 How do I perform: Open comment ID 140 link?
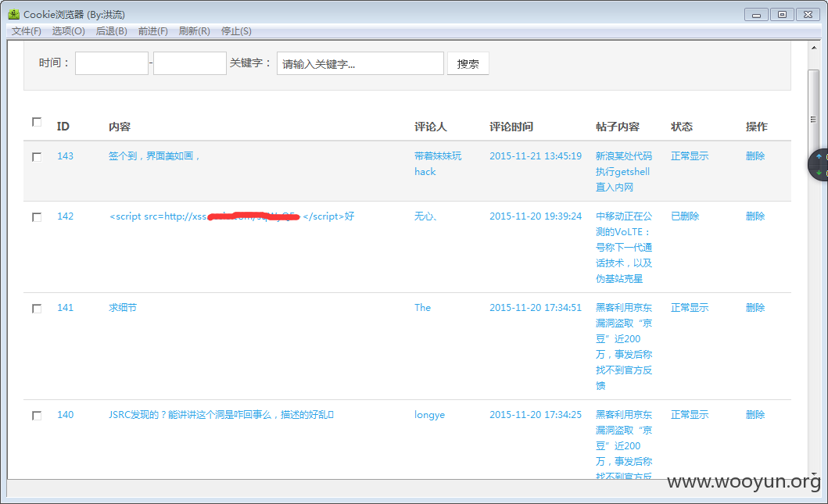(65, 414)
